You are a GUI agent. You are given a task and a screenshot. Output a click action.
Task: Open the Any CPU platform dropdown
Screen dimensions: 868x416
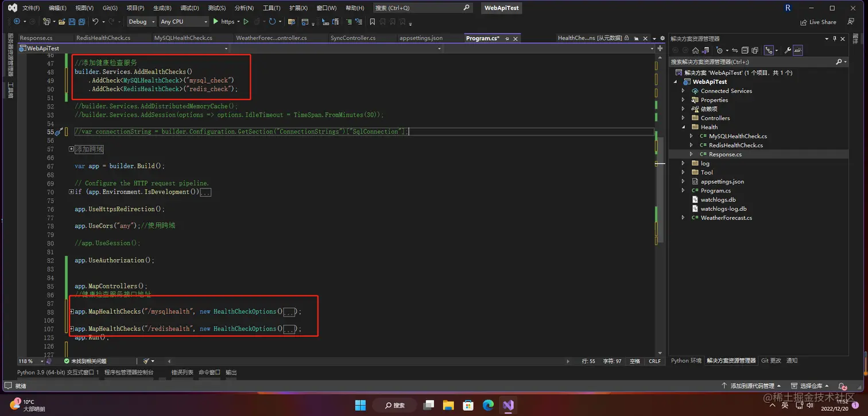click(184, 21)
